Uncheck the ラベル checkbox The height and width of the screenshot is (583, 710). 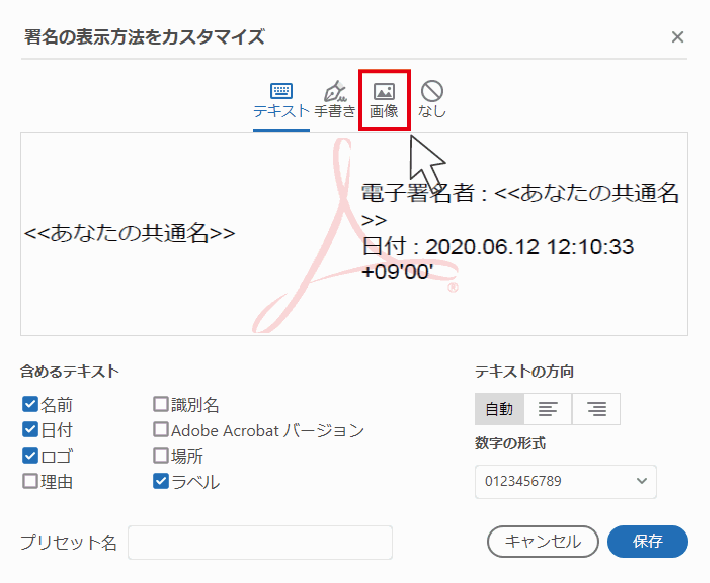coord(161,481)
